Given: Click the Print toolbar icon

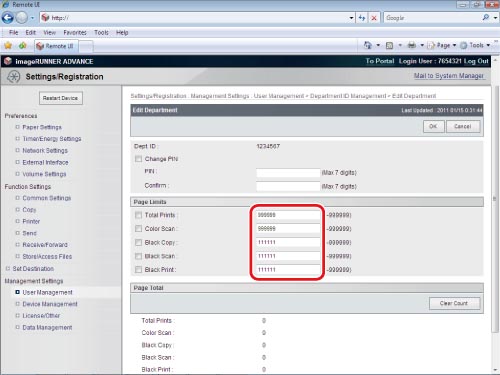Looking at the screenshot, I should point(412,45).
